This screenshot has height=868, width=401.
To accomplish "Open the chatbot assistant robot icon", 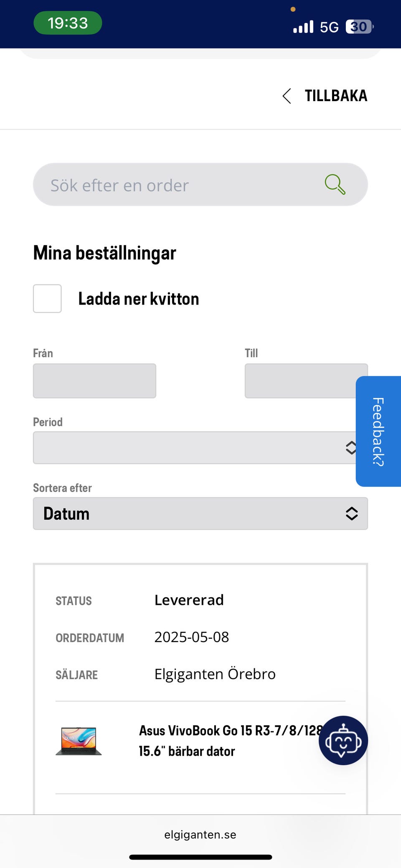I will pyautogui.click(x=343, y=741).
